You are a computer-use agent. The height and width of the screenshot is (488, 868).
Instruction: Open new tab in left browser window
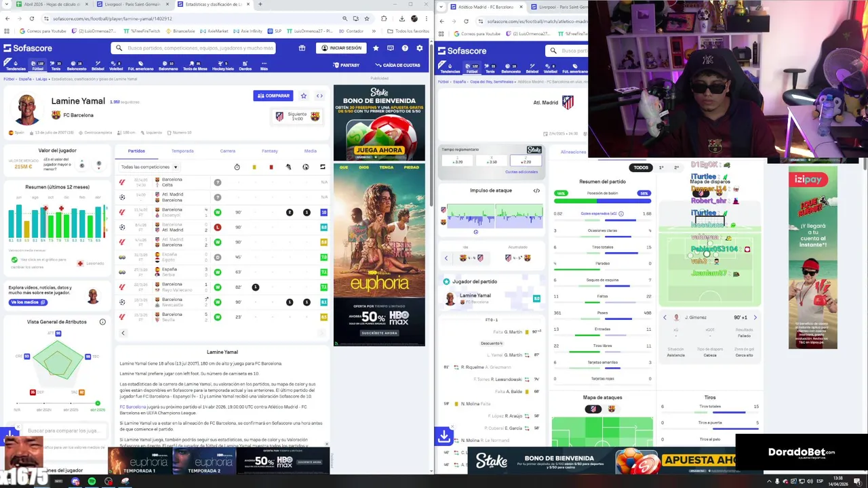pyautogui.click(x=260, y=4)
